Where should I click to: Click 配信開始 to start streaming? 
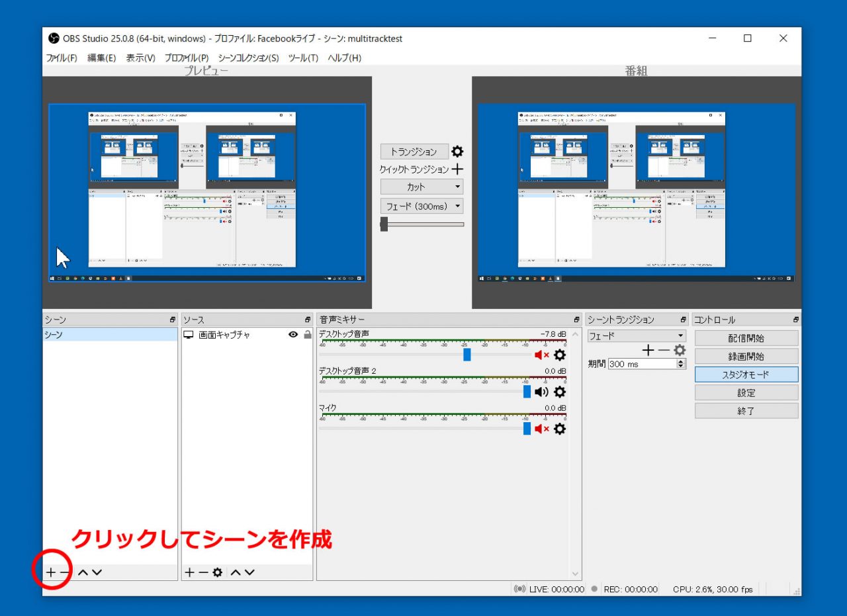pos(746,338)
